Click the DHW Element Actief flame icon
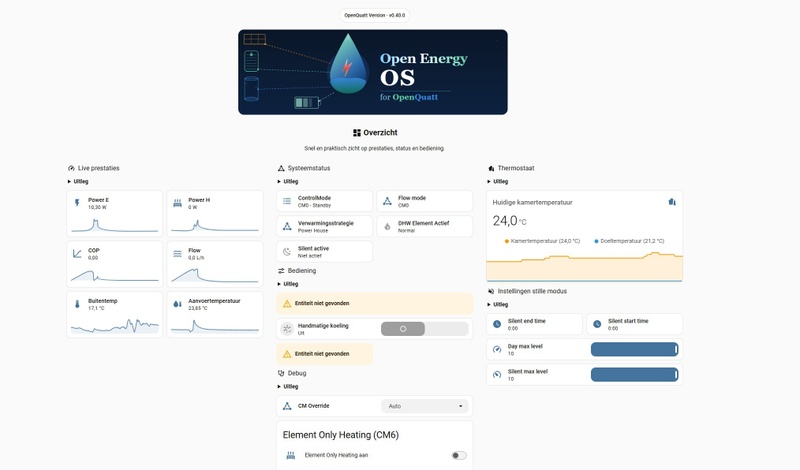This screenshot has height=470, width=800. 387,227
